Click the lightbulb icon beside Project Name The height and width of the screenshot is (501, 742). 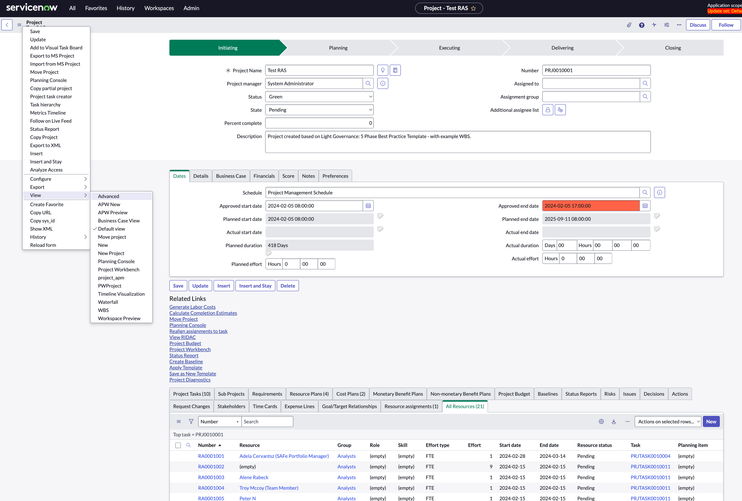pyautogui.click(x=382, y=70)
